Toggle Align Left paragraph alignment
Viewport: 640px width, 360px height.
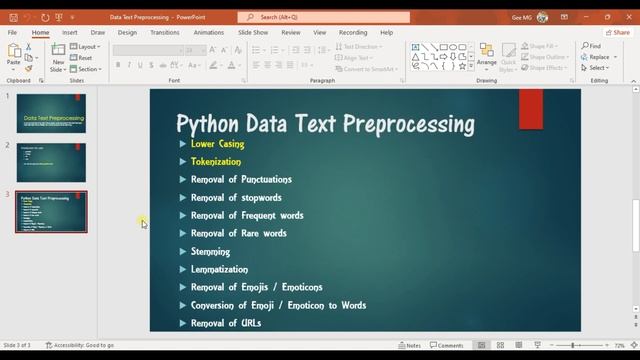point(256,65)
